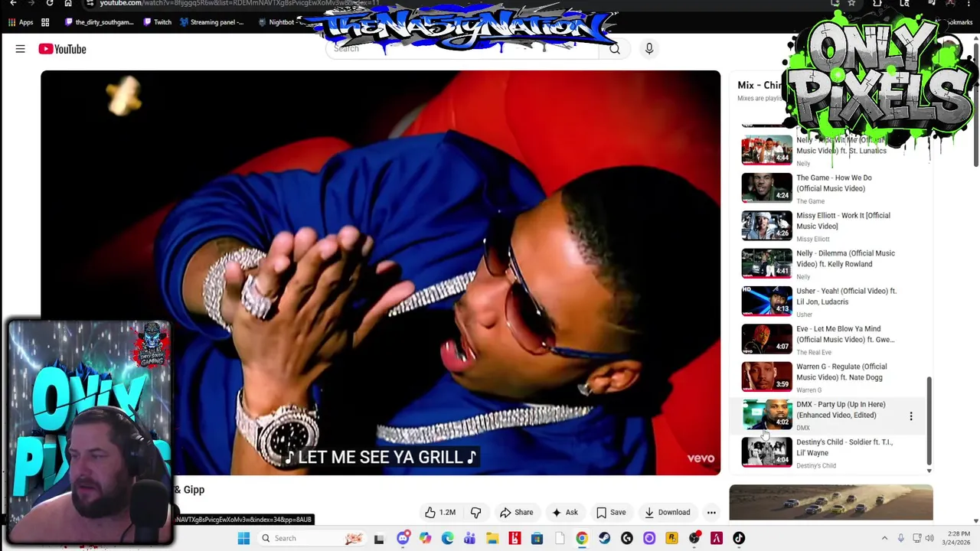Screen dimensions: 980x551
Task: Play The Game - How We Do thumbnail
Action: click(x=766, y=188)
